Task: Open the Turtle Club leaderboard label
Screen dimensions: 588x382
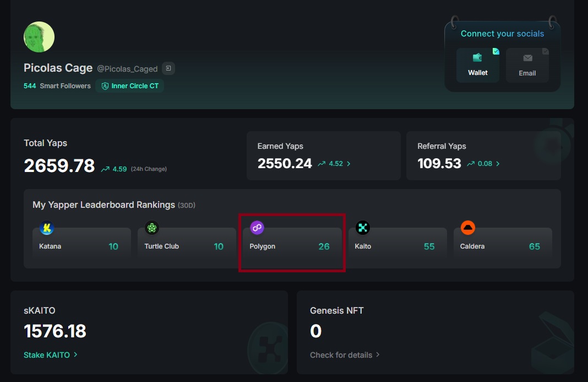Action: tap(162, 246)
